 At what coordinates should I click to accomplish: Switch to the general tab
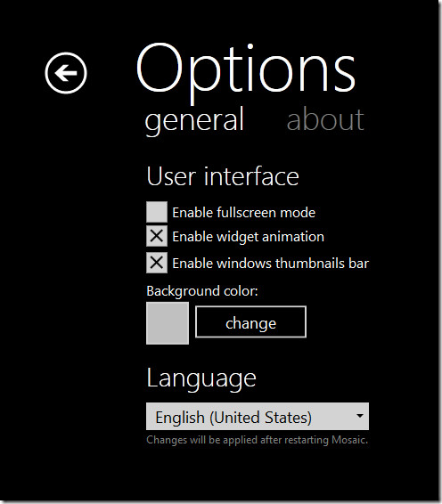(x=194, y=120)
